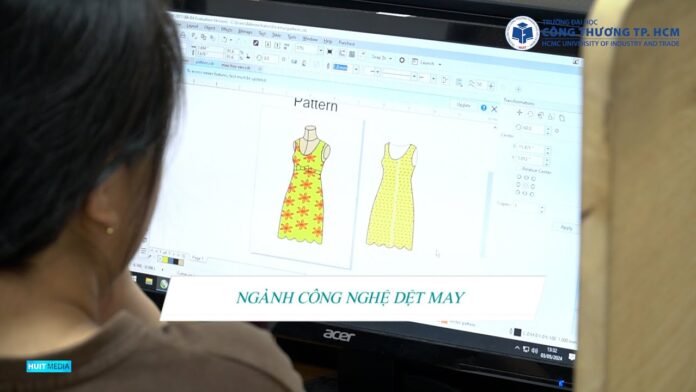
Task: Select the Rotate icon in Transformations docker
Action: pyautogui.click(x=530, y=114)
